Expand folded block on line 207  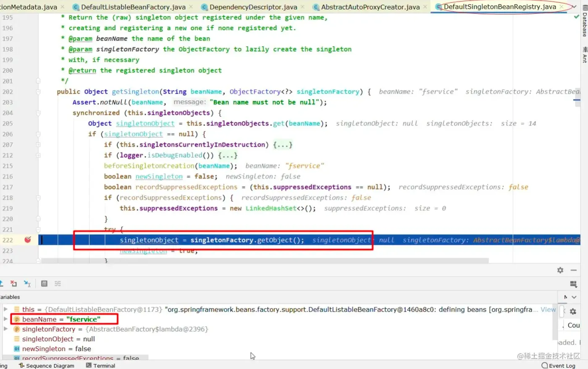283,144
